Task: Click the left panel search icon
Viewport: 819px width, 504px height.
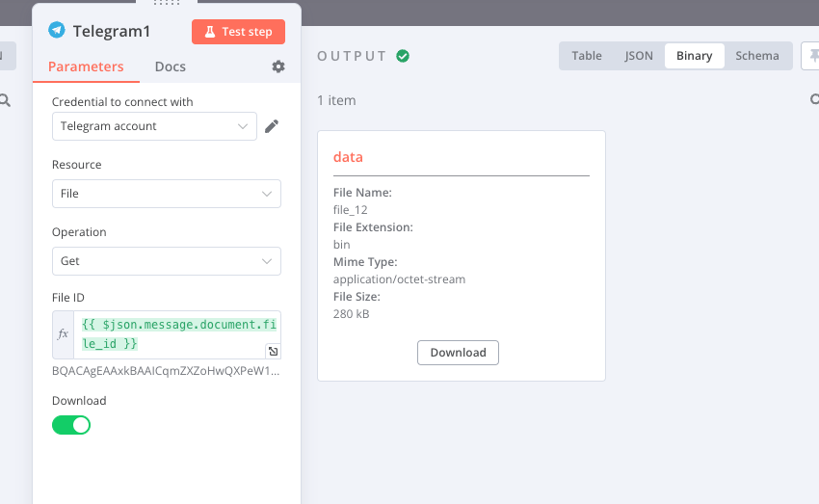Action: pos(5,100)
